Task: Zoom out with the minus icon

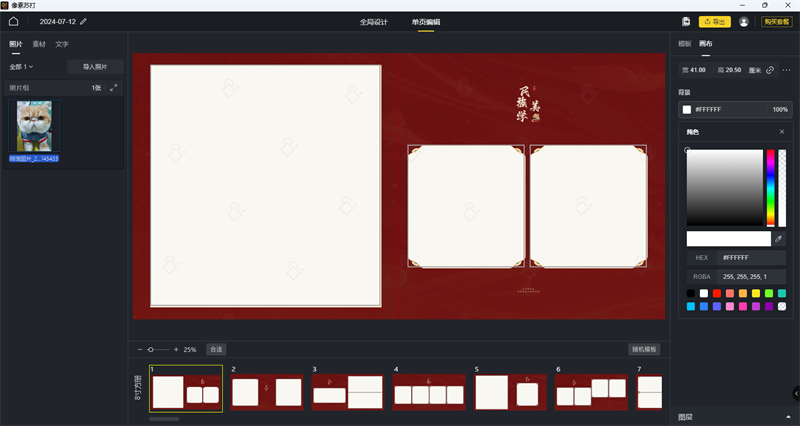Action: tap(140, 349)
